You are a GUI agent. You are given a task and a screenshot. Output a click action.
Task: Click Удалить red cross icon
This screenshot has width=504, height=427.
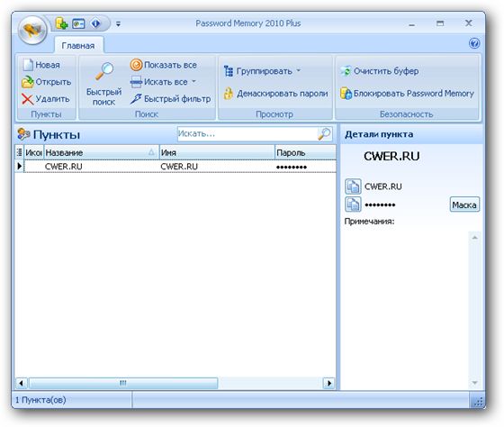click(28, 99)
